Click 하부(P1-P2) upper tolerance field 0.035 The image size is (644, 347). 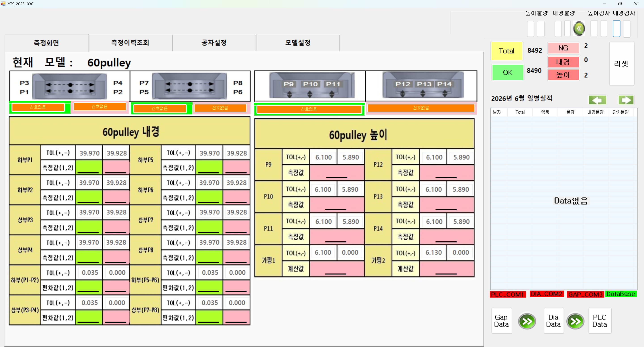(90, 273)
